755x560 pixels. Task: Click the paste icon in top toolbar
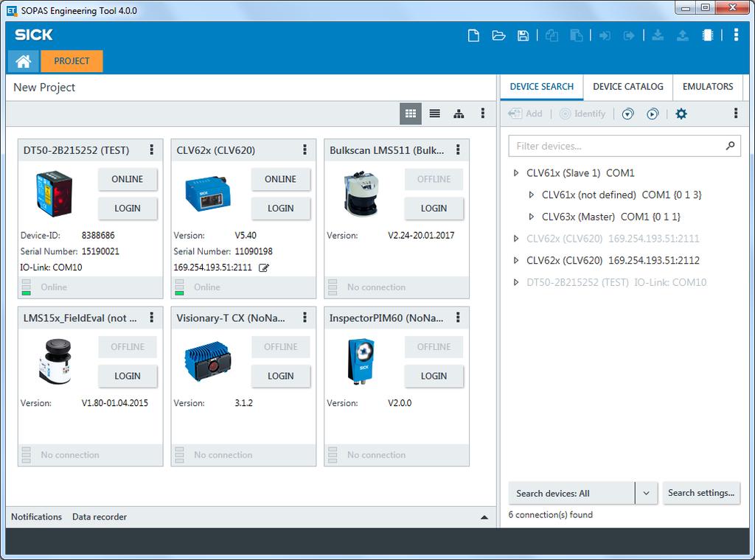coord(577,35)
